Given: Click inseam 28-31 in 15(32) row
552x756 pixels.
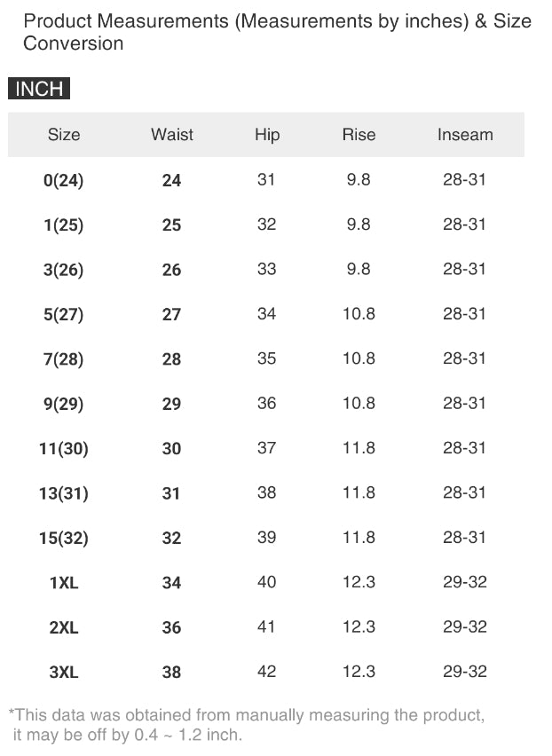Looking at the screenshot, I should tap(465, 538).
